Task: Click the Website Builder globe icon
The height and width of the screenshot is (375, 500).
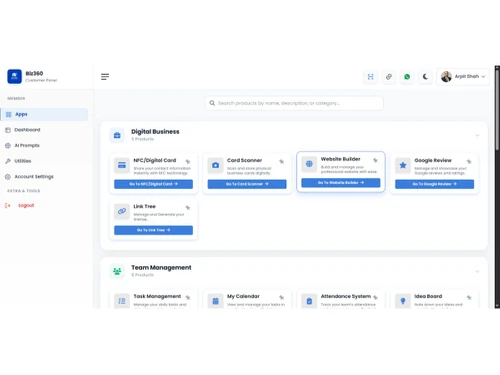Action: tap(309, 164)
